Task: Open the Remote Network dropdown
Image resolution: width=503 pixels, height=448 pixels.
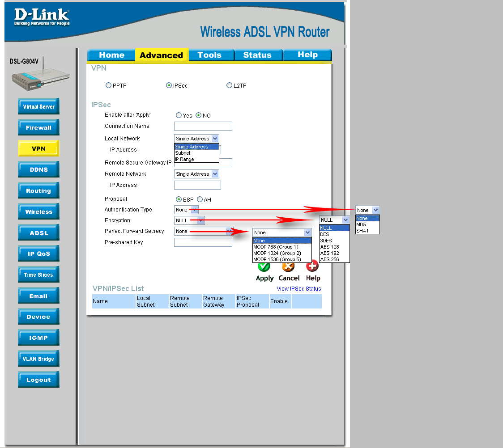Action: coord(196,173)
